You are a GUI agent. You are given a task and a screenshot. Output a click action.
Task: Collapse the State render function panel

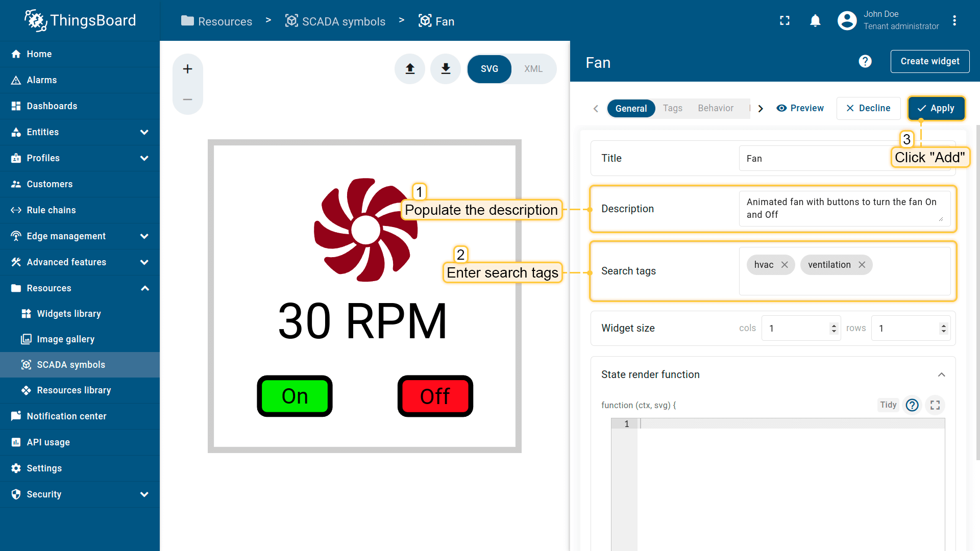941,374
